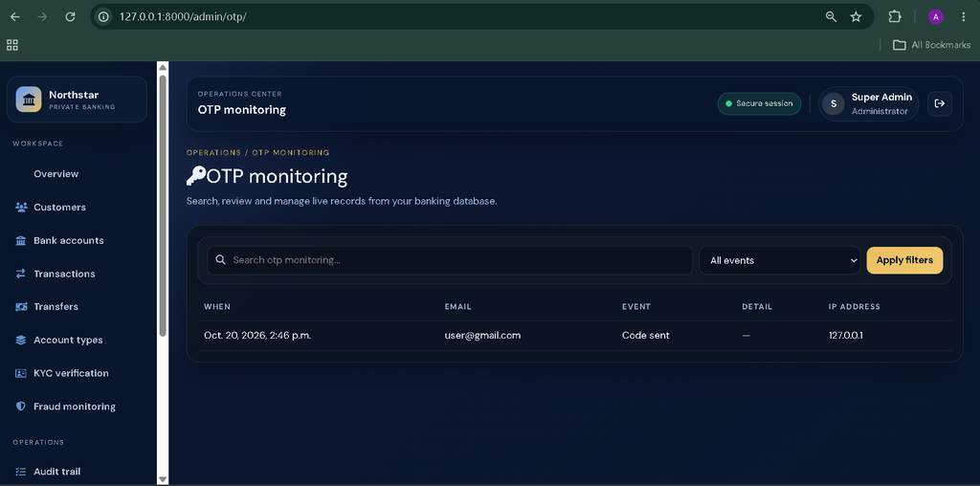
Task: Click the Customers people icon
Action: tap(21, 207)
